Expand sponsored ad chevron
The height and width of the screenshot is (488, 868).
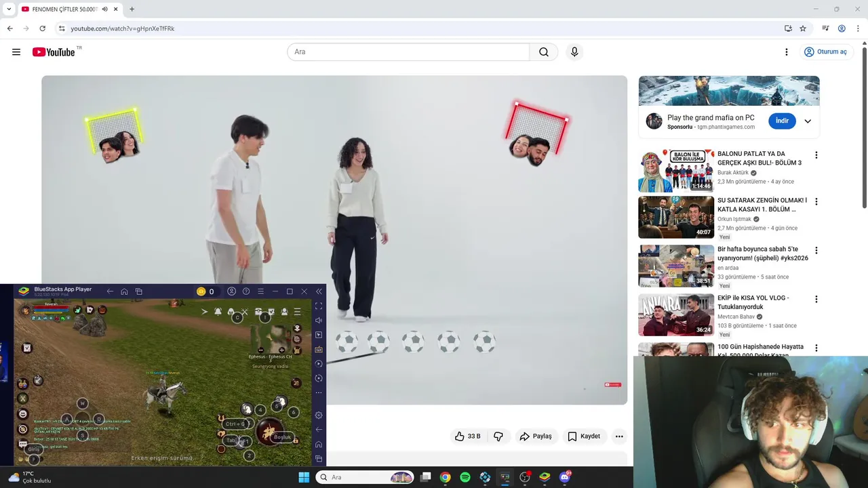click(808, 121)
